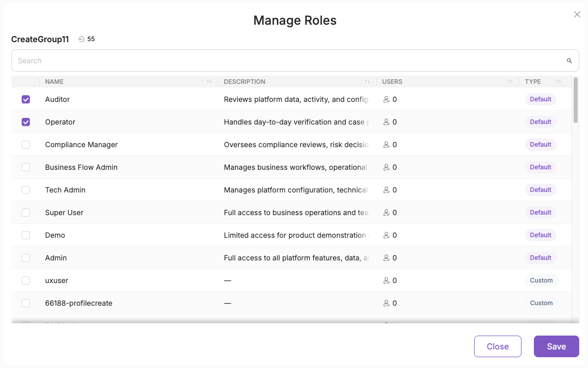This screenshot has width=588, height=368.
Task: Click the 66188-profilecreate role name
Action: [x=79, y=303]
